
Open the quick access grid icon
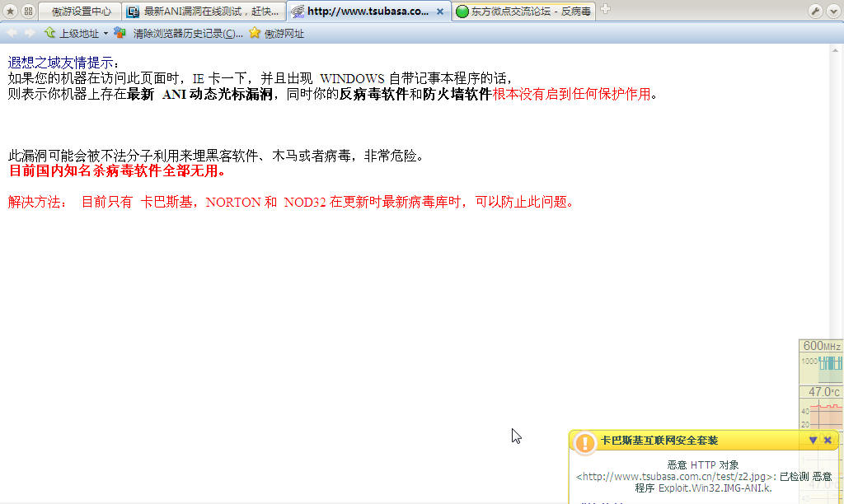[x=28, y=11]
